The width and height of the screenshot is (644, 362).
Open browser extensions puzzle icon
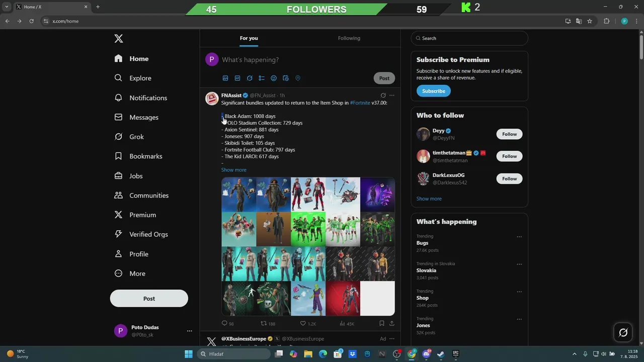coord(606,21)
